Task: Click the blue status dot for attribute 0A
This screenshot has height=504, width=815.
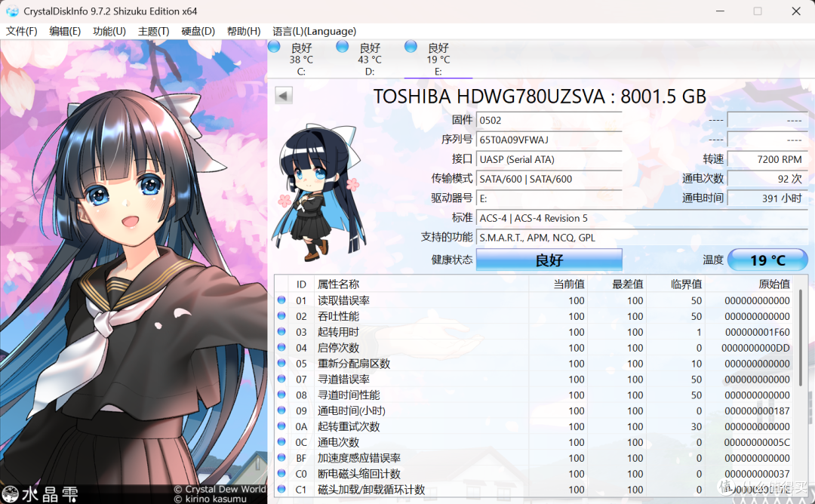Action: [x=281, y=426]
